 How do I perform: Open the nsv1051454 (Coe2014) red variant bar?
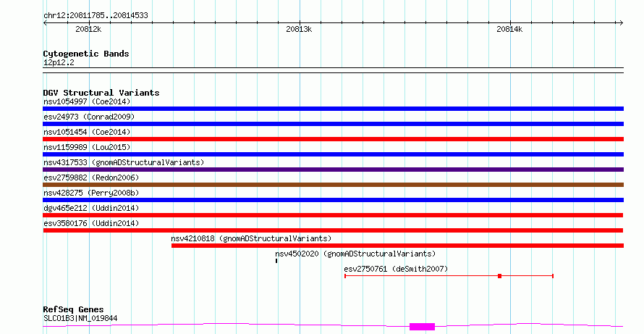[333, 139]
